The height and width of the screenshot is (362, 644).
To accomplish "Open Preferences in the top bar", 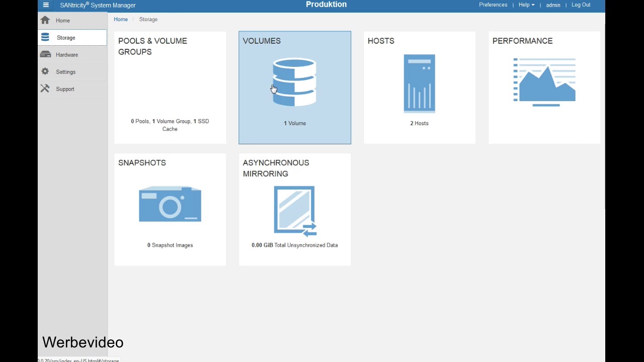I will [493, 5].
